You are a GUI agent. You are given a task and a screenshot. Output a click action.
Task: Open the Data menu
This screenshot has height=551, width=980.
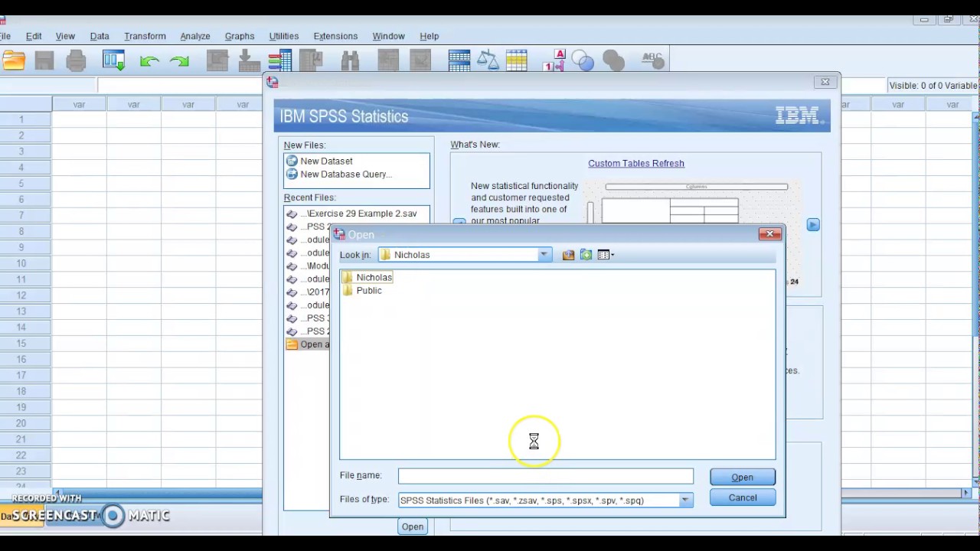(x=100, y=36)
